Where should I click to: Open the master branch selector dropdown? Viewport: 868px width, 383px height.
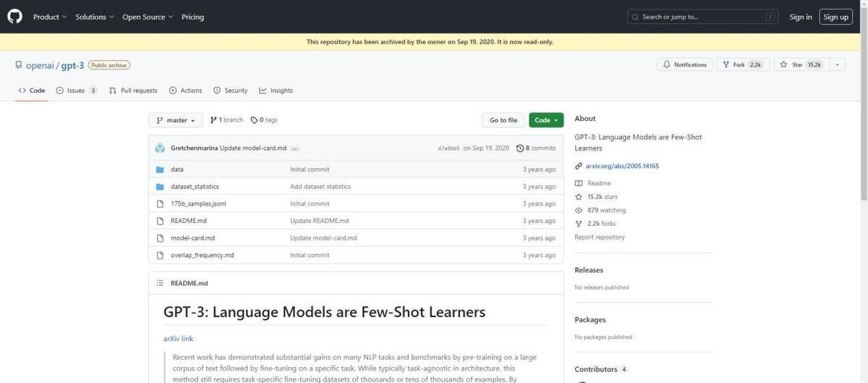[175, 120]
